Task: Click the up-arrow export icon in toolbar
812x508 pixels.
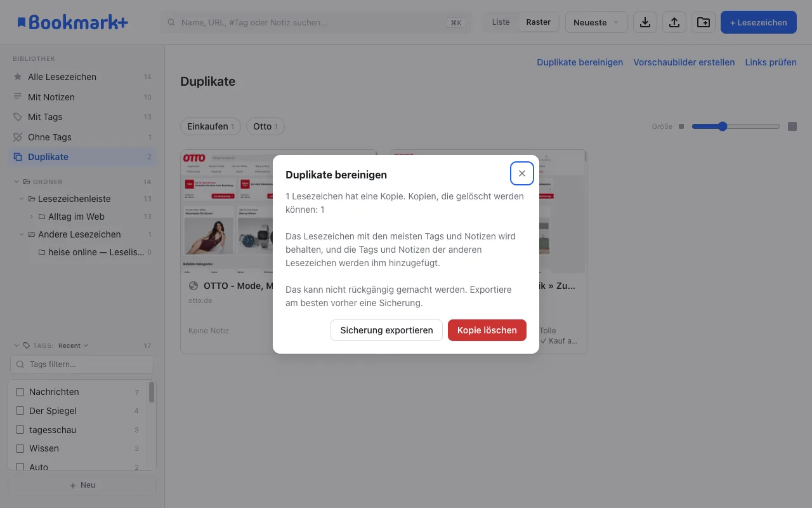Action: (x=674, y=22)
